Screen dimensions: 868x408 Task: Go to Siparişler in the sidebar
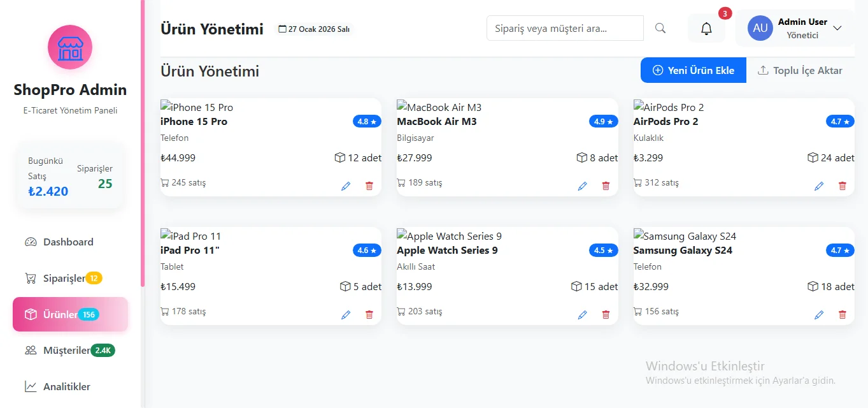click(64, 279)
